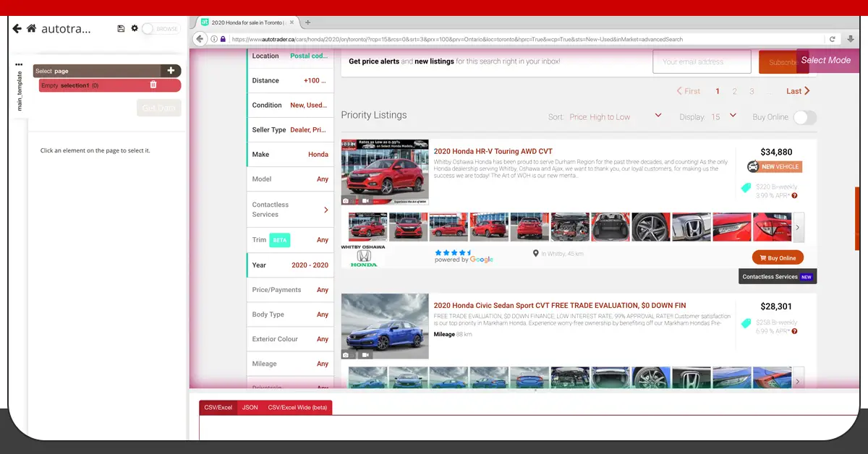
Task: Click the email address input field
Action: tap(702, 61)
